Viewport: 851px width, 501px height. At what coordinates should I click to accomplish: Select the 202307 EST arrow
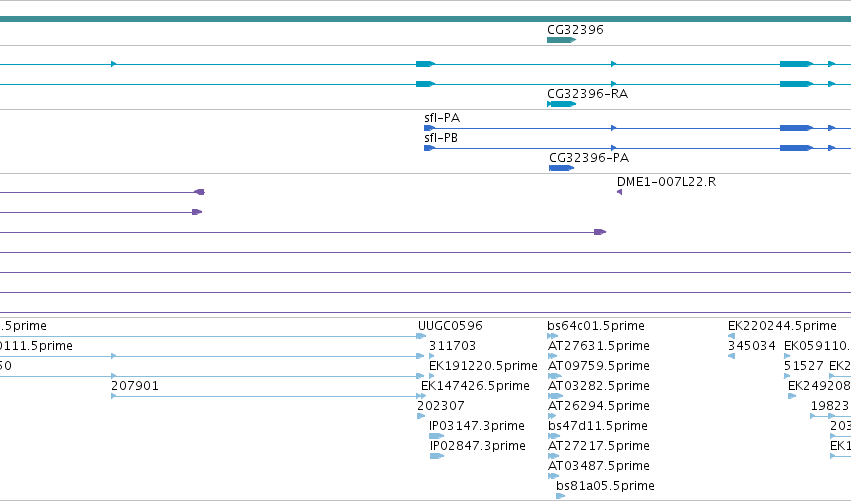(421, 416)
